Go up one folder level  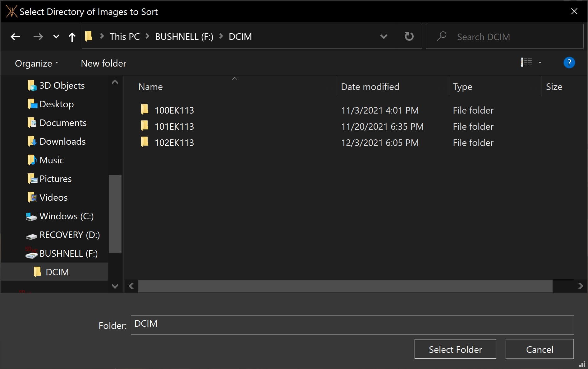(72, 37)
